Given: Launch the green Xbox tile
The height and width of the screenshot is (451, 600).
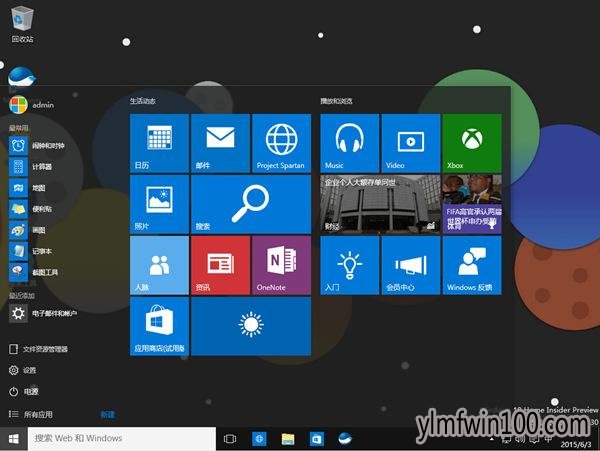Looking at the screenshot, I should click(x=472, y=143).
